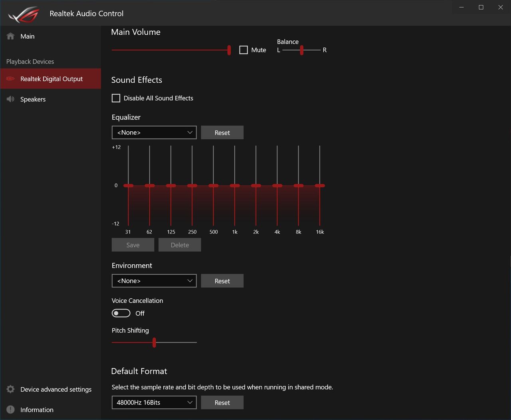
Task: Click the 8k equalizer band handle
Action: [299, 186]
